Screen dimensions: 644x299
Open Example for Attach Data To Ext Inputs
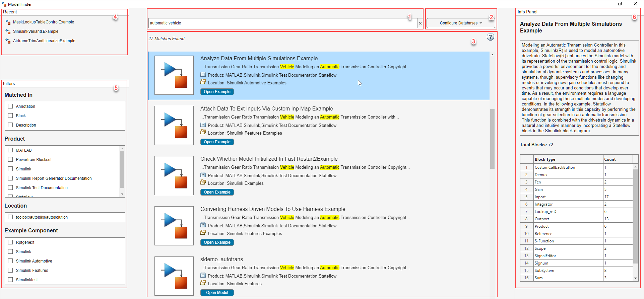(217, 142)
